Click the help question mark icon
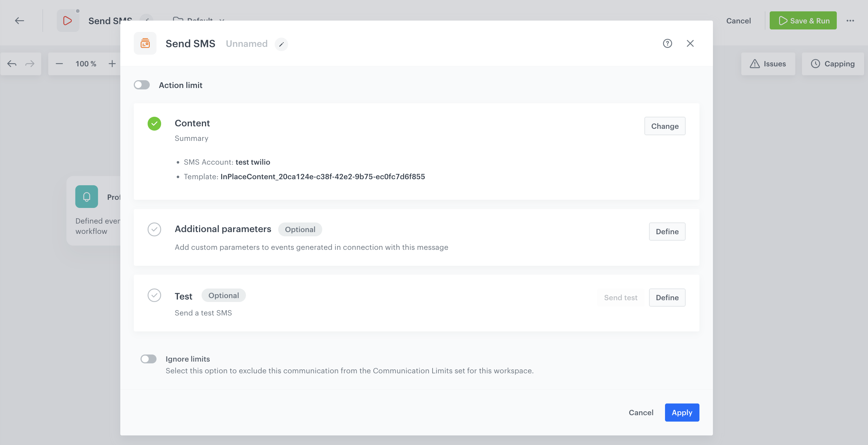 pos(668,43)
